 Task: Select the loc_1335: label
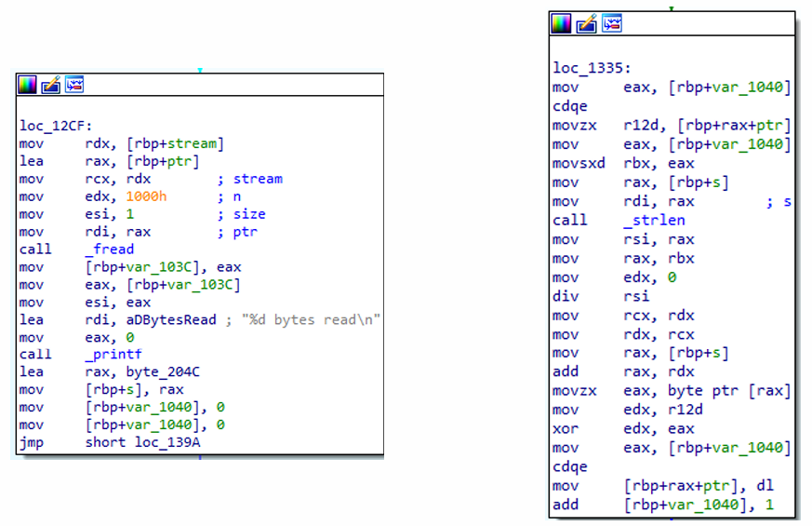[x=592, y=68]
